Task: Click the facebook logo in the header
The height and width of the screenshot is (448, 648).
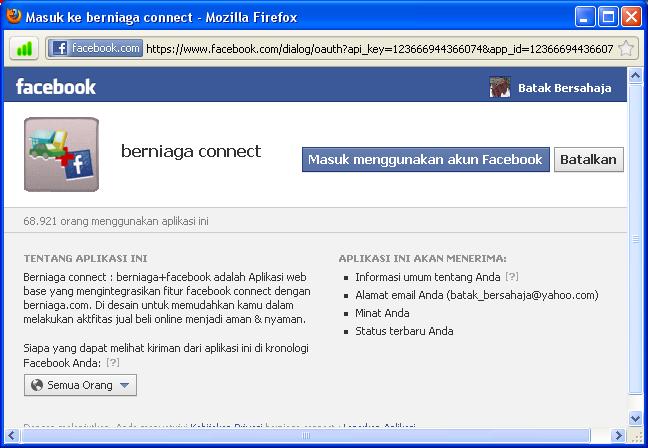Action: [56, 87]
